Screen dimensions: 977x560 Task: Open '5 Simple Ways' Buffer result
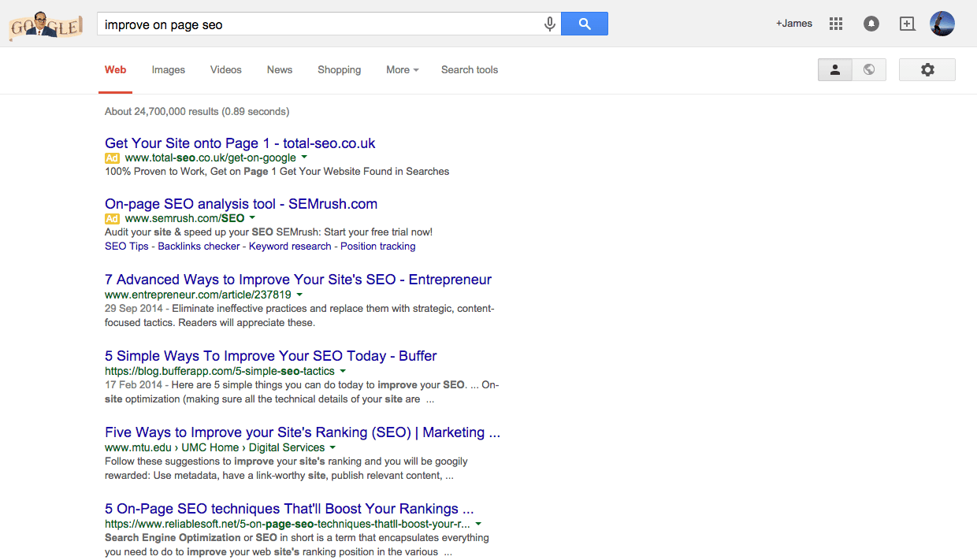271,356
